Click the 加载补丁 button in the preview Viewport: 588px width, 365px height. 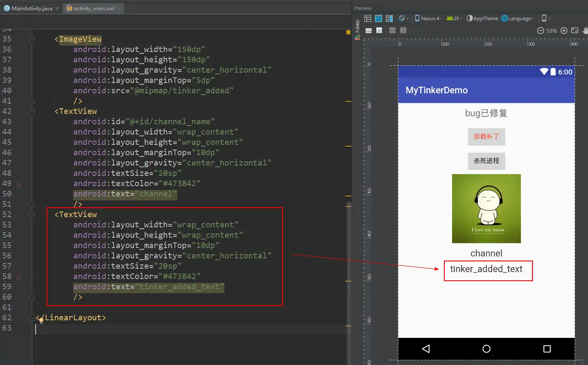click(x=486, y=137)
